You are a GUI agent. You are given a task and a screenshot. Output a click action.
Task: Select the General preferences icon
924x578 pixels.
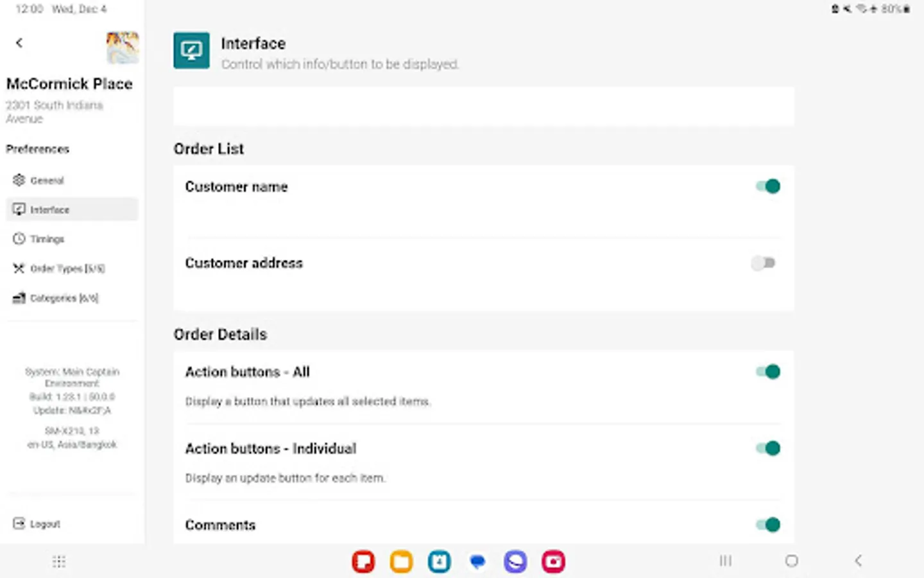[x=19, y=180]
